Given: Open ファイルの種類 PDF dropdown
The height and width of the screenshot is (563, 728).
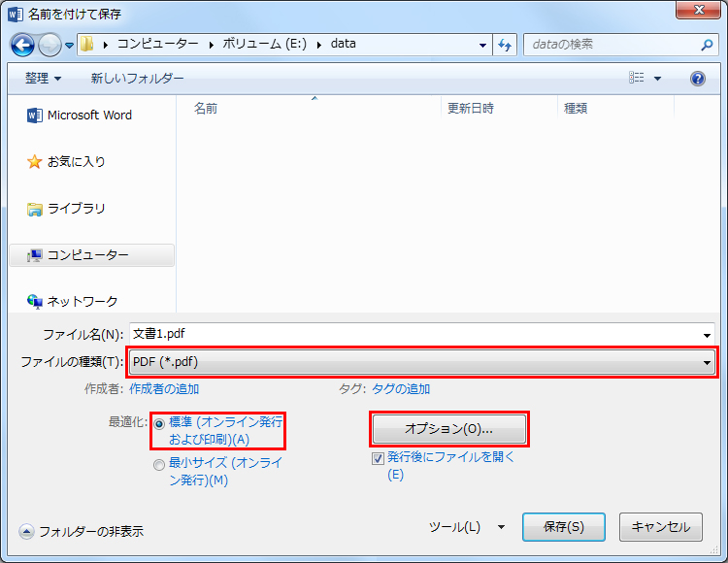Looking at the screenshot, I should click(421, 362).
